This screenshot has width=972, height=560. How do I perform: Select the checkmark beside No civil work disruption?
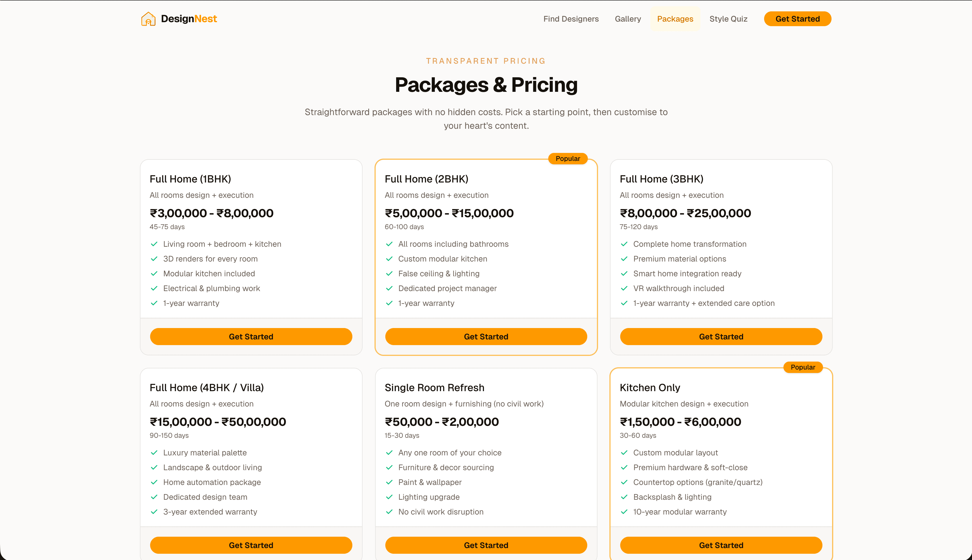pos(389,512)
